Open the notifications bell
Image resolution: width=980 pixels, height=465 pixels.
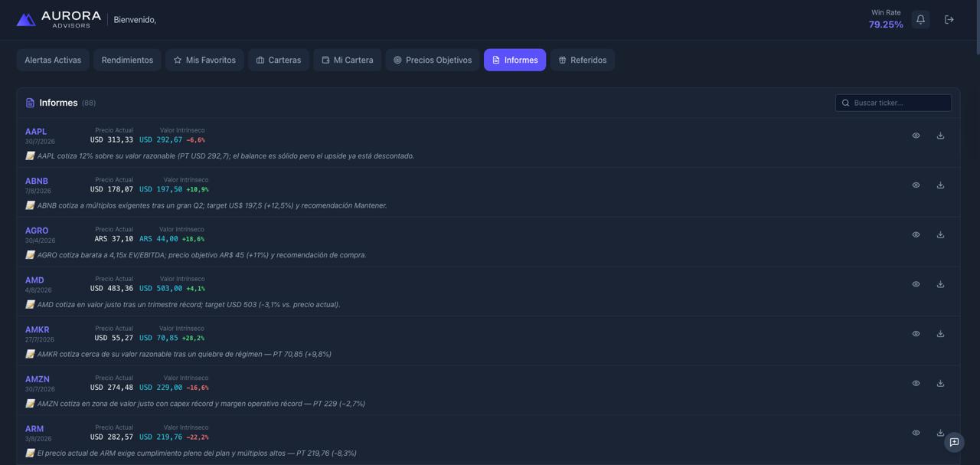coord(920,20)
